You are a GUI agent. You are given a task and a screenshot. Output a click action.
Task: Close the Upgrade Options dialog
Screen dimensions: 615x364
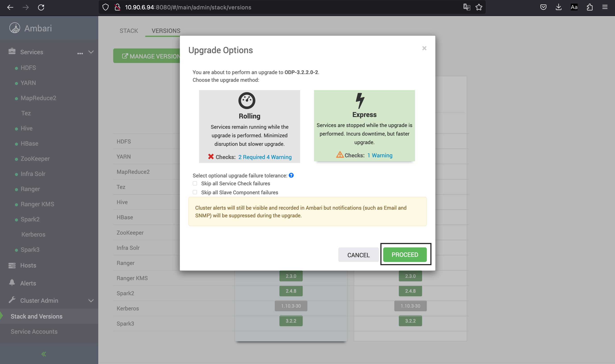point(424,48)
